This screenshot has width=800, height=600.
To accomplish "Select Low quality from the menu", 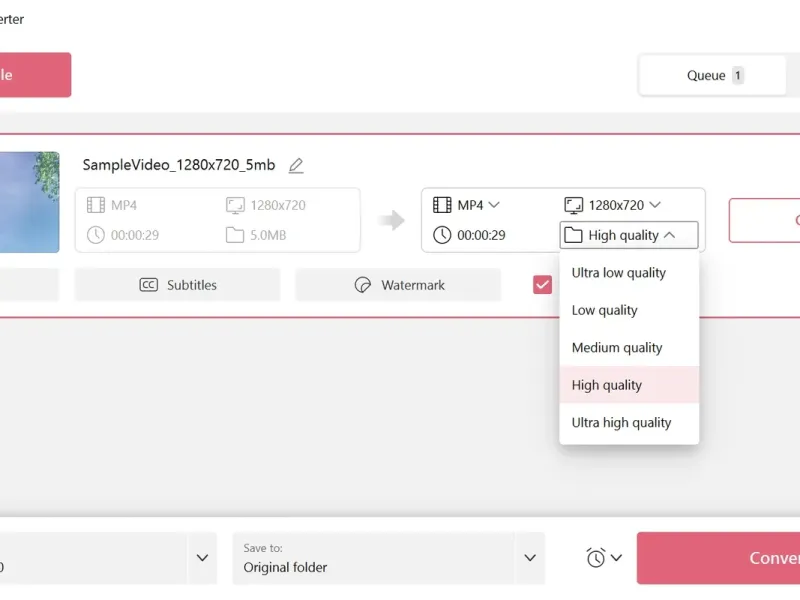I will 604,310.
